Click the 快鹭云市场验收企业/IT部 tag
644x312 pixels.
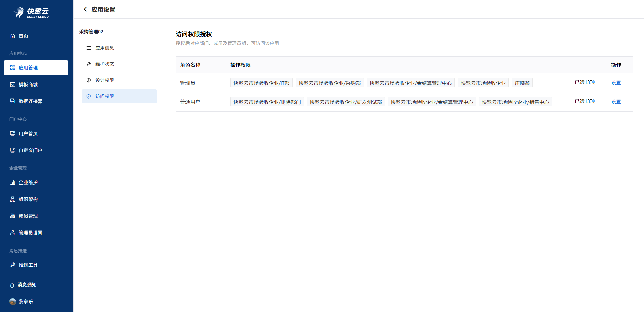pos(261,83)
